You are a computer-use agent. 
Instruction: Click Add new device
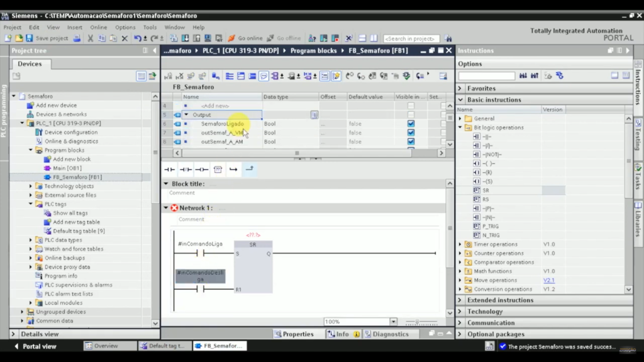pos(56,105)
